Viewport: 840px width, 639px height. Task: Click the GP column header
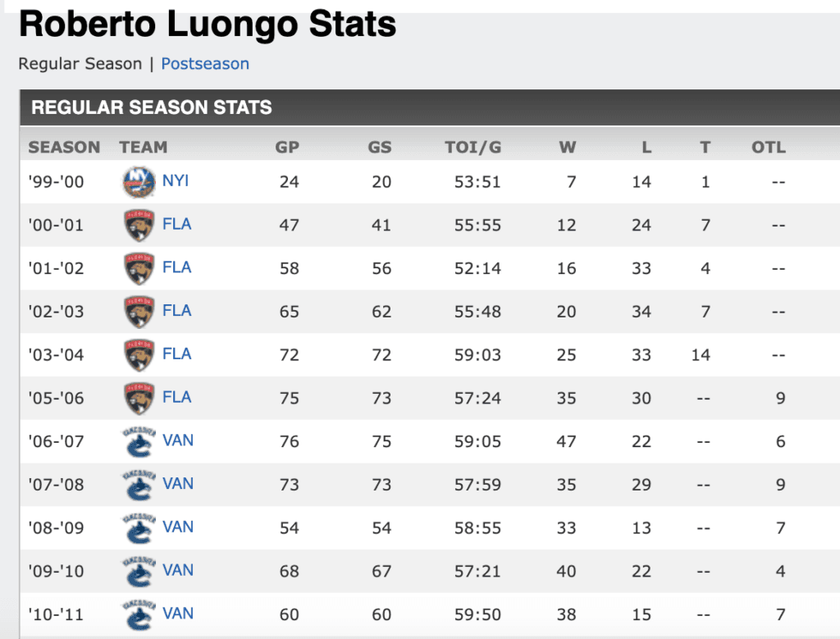(288, 148)
